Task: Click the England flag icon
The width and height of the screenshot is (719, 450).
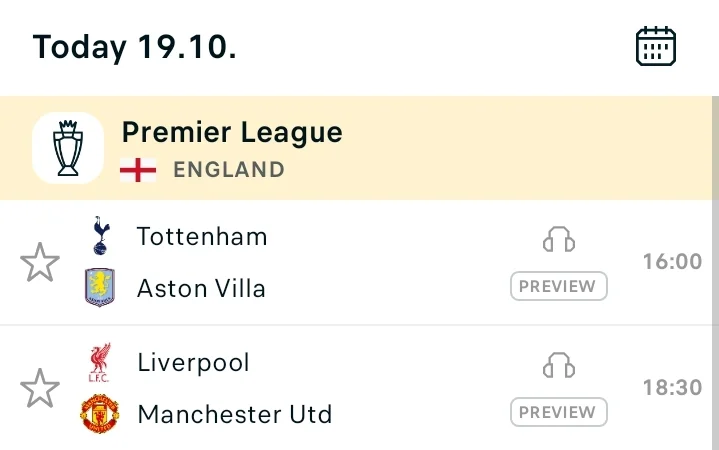Action: [x=138, y=169]
